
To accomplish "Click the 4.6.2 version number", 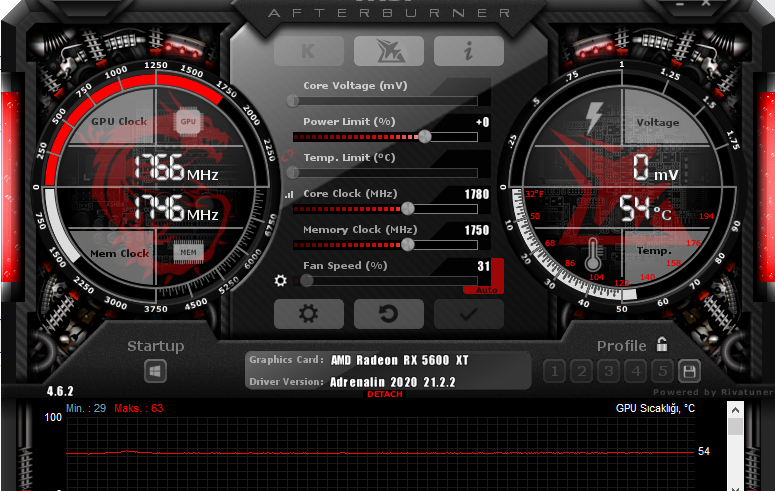I will 60,391.
